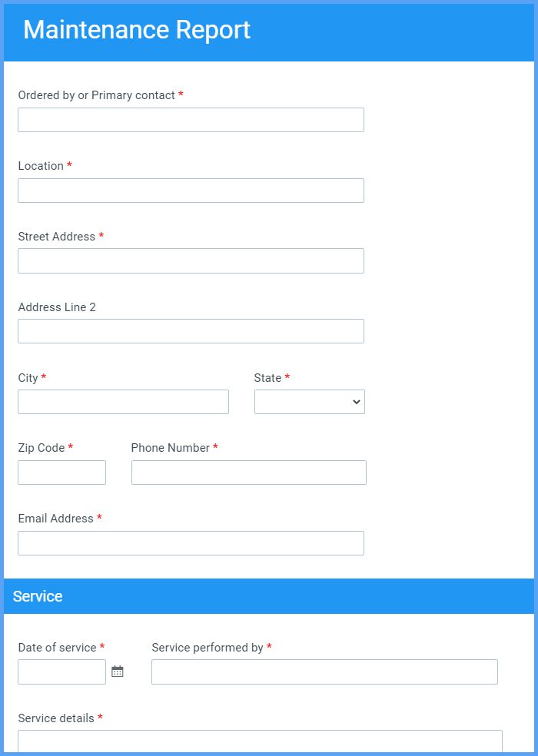Click the Maintenance Report header
Viewport: 538px width, 756px height.
point(137,29)
